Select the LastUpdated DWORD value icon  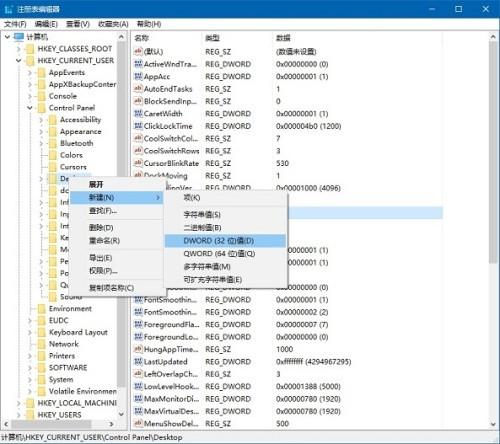(138, 361)
